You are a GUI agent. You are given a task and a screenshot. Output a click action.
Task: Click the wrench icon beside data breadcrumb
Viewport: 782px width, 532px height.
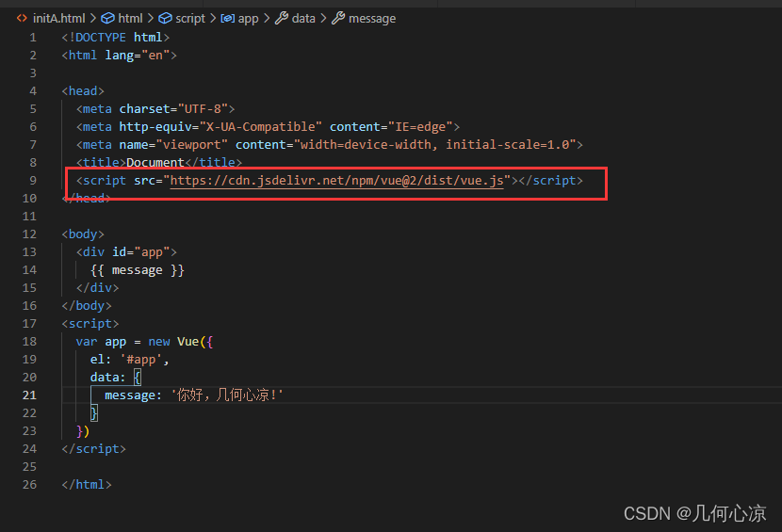tap(282, 19)
